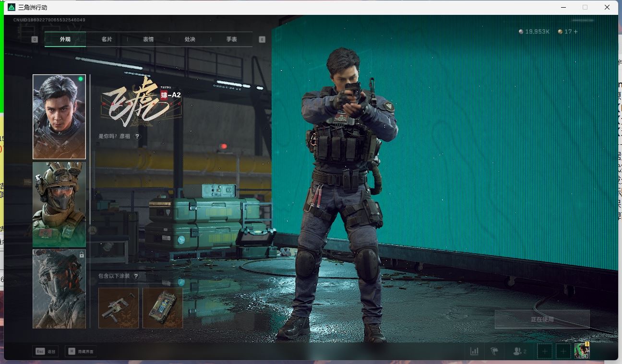The image size is (622, 364).
Task: Open the submachine gun skin thumbnail
Action: (119, 307)
